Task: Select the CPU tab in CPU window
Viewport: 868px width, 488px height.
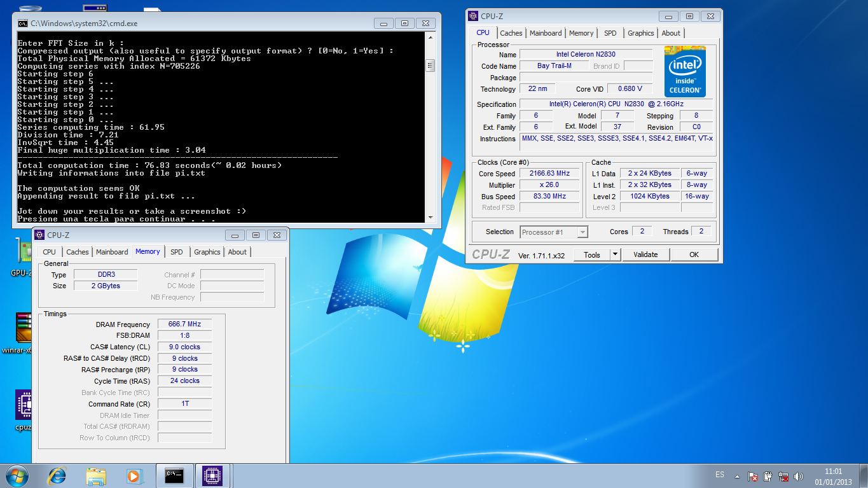Action: (483, 32)
